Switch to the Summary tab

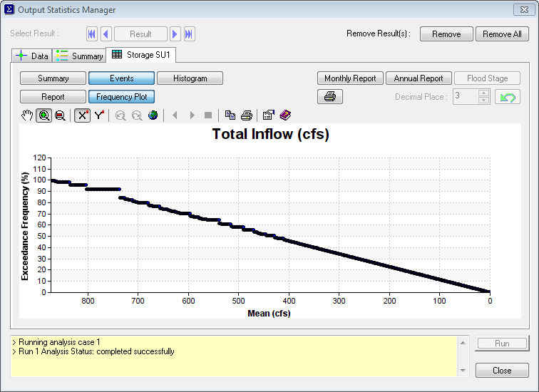pyautogui.click(x=79, y=56)
